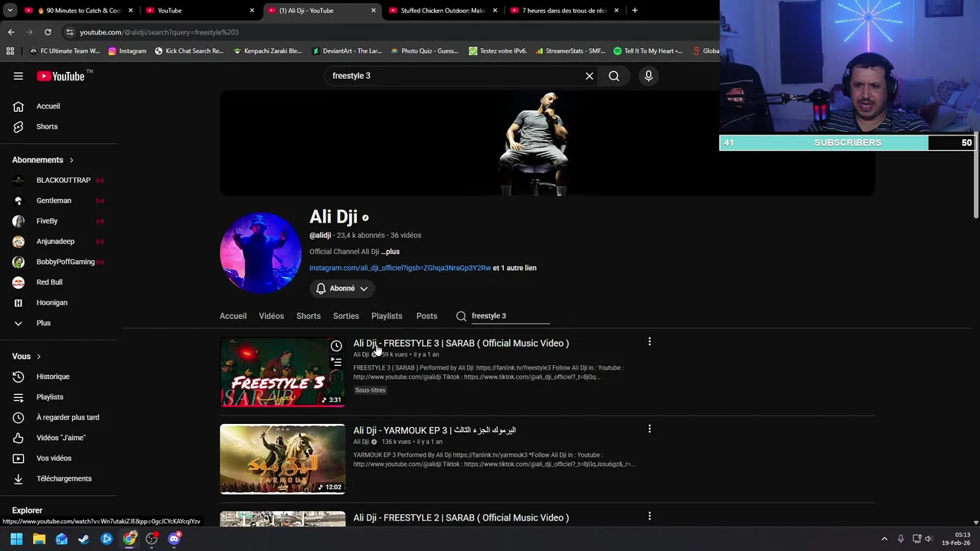Open FREESTYLE 2 SARAB video title
Viewport: 980px width, 551px height.
461,518
